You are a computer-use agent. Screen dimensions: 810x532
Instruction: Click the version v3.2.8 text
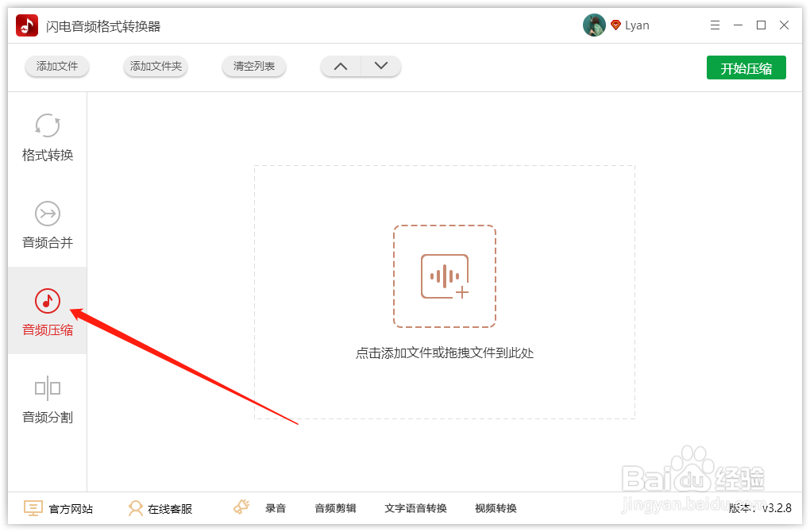pyautogui.click(x=760, y=508)
